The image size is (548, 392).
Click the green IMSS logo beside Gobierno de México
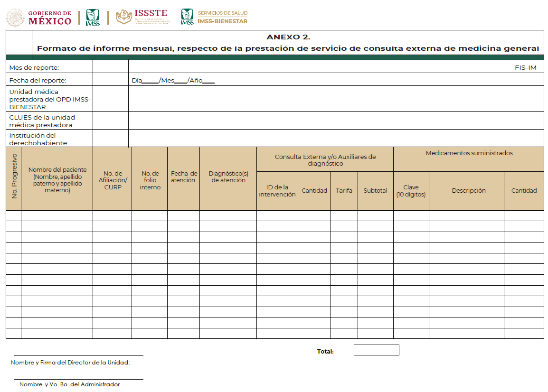click(x=93, y=18)
